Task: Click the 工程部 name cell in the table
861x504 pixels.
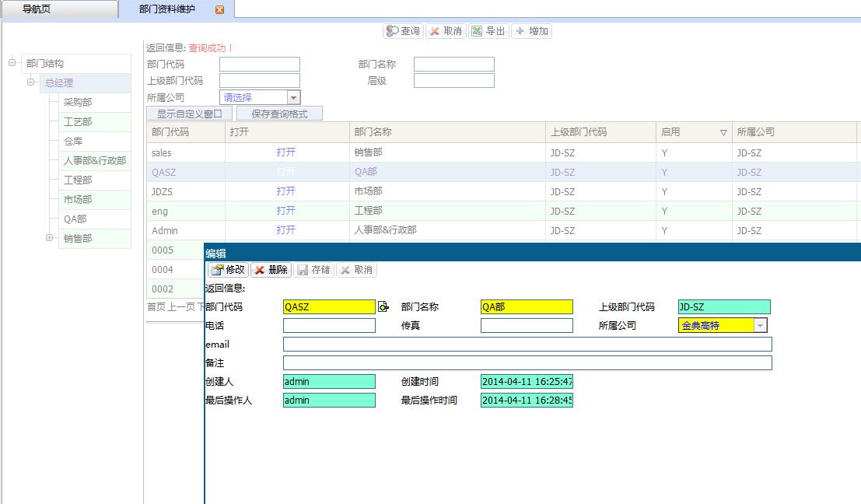Action: click(447, 211)
